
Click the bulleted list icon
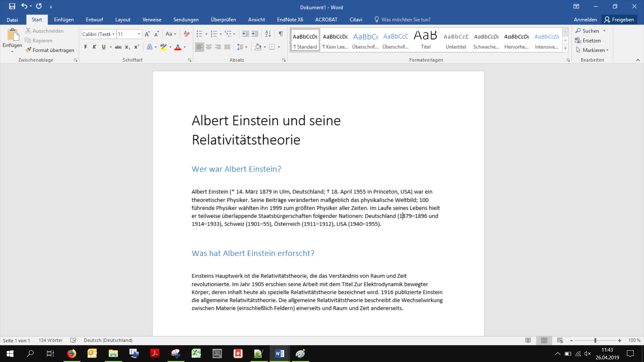click(199, 34)
